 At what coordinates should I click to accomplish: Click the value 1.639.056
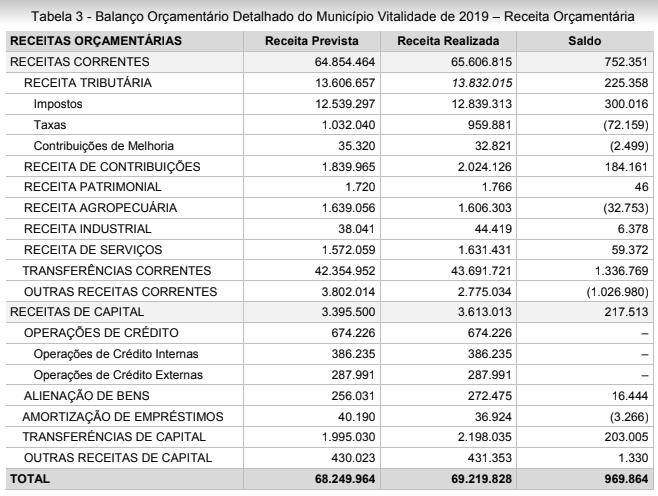tap(348, 208)
